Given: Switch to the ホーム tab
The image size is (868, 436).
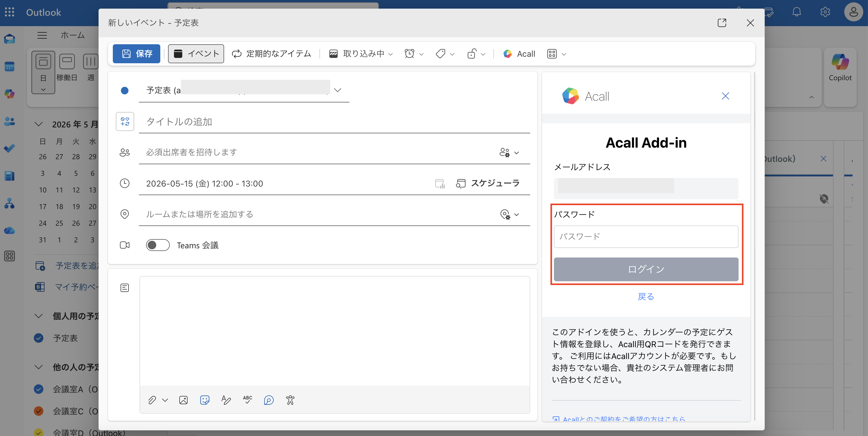Looking at the screenshot, I should (x=72, y=35).
